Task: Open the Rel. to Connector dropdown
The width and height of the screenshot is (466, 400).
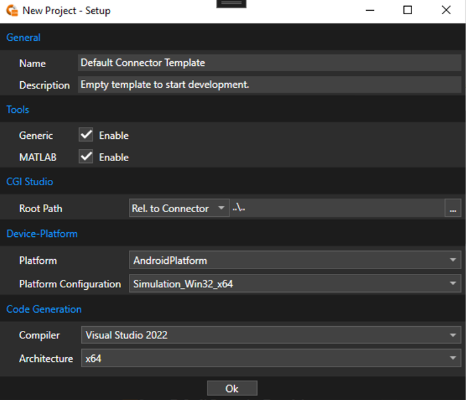Action: [x=179, y=208]
